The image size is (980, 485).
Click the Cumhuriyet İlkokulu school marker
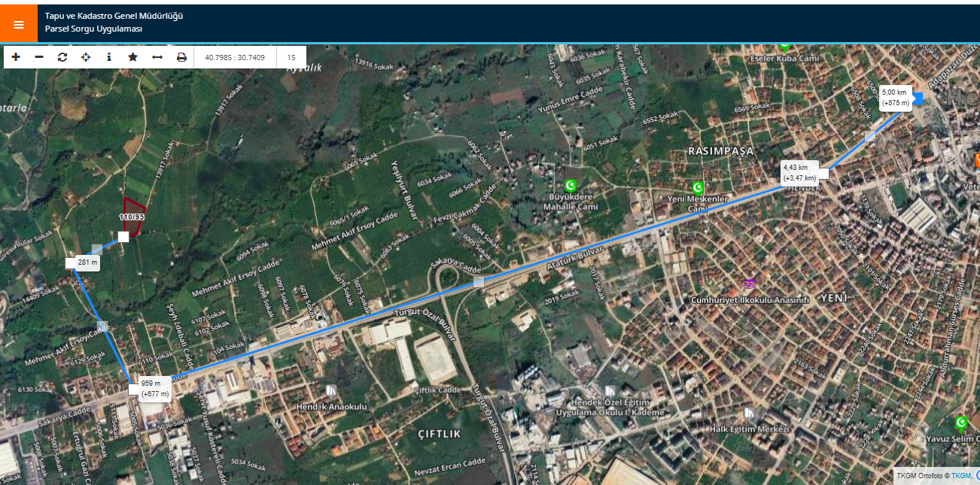(749, 283)
